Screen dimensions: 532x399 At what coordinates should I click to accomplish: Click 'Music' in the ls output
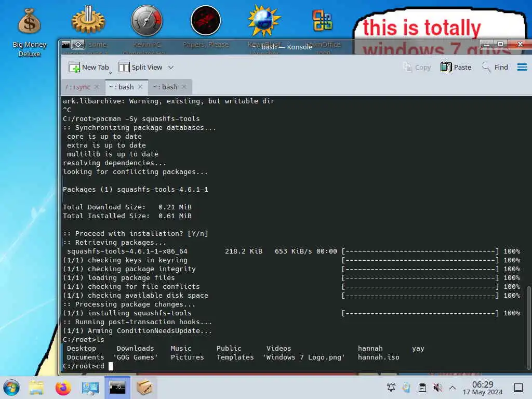pos(181,349)
